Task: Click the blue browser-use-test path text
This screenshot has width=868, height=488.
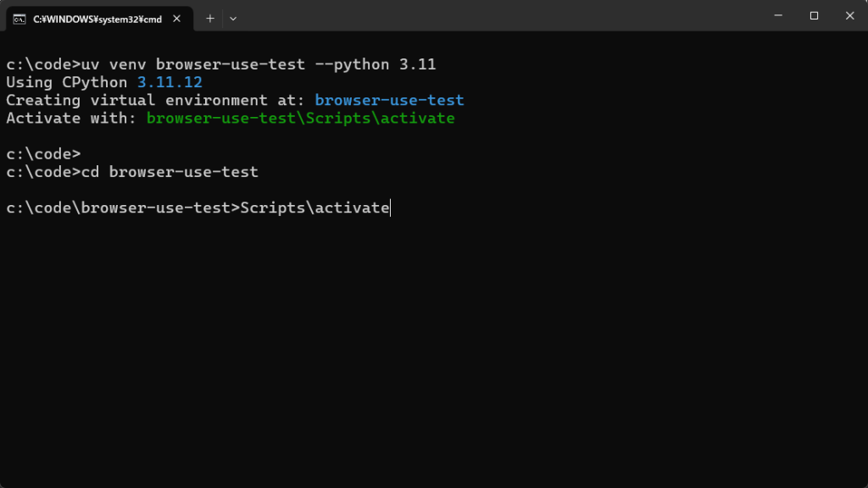Action: [389, 100]
